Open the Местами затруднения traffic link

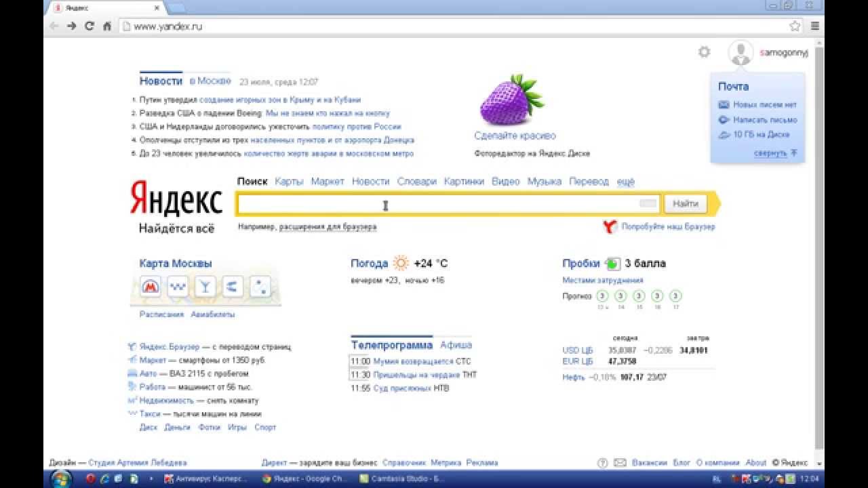pyautogui.click(x=603, y=280)
